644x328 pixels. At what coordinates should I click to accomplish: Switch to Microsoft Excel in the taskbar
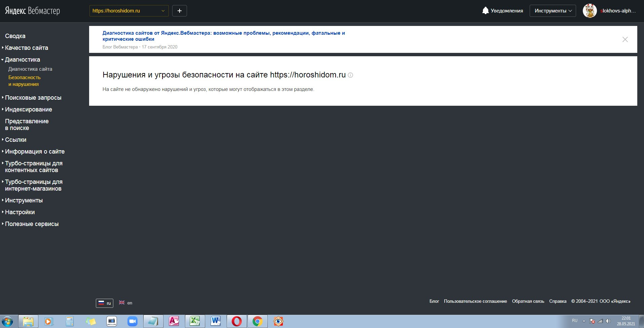195,321
